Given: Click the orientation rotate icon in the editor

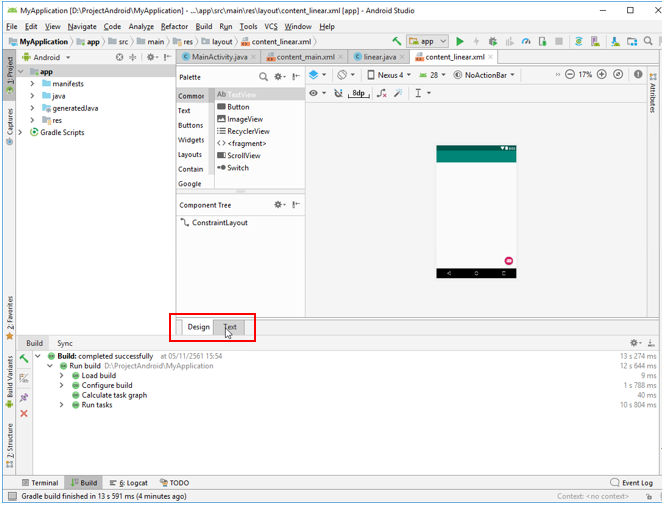Looking at the screenshot, I should (x=342, y=75).
